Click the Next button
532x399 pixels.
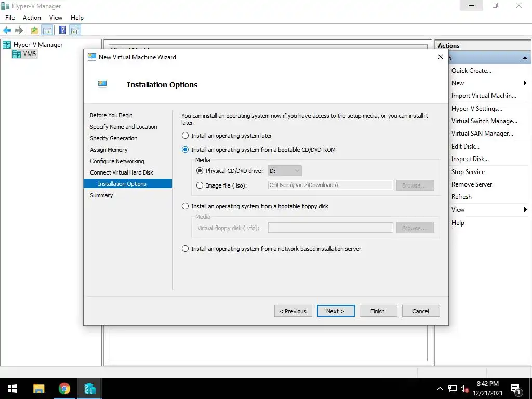tap(336, 311)
